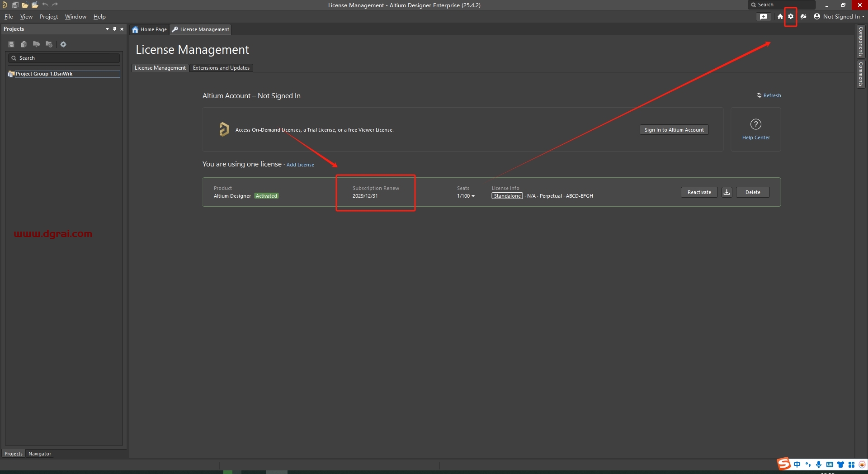The width and height of the screenshot is (868, 474).
Task: Click the Delete license button
Action: 753,192
